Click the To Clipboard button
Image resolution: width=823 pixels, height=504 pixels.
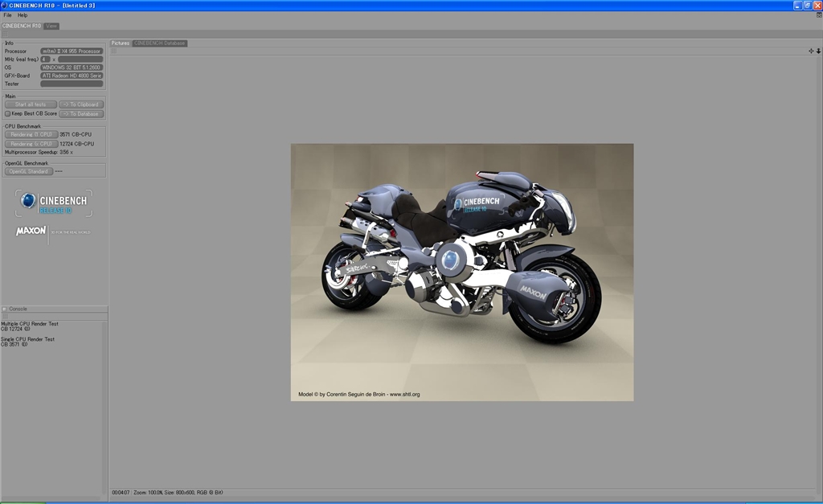click(81, 104)
